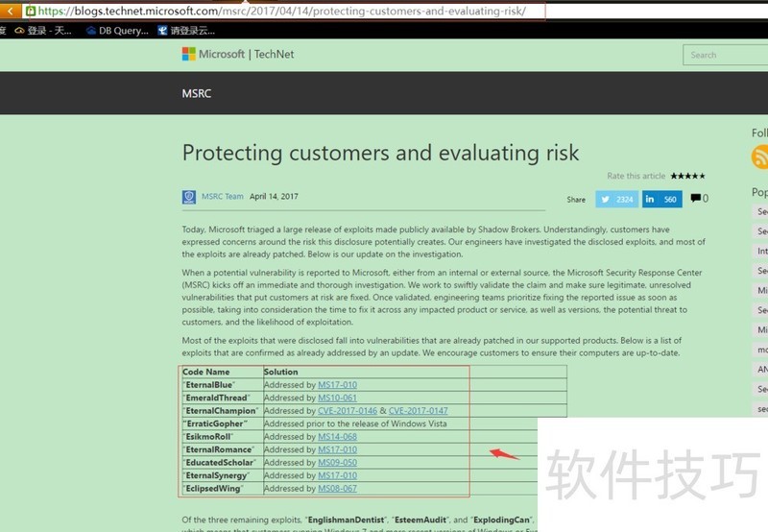Image resolution: width=768 pixels, height=532 pixels.
Task: Open the DB Query... bookmark
Action: (117, 31)
